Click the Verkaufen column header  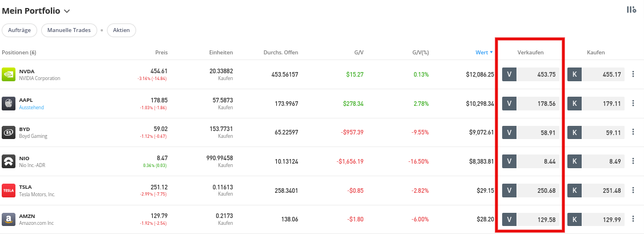click(x=531, y=53)
